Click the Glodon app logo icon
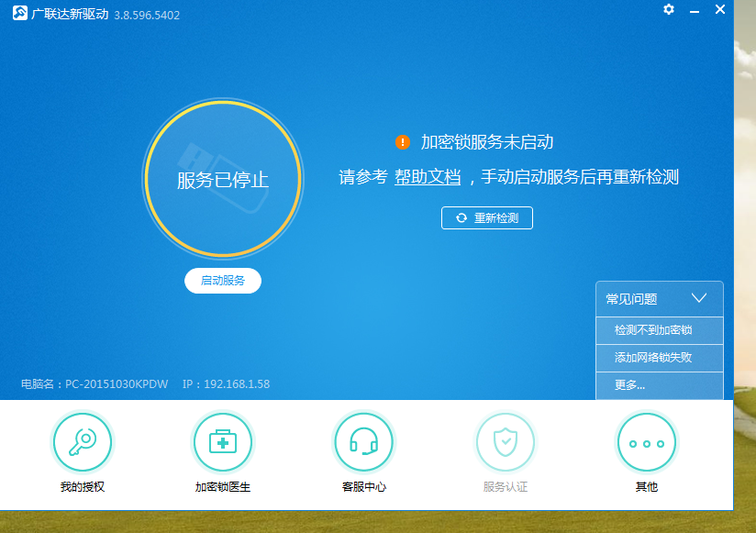756x533 pixels. point(20,13)
